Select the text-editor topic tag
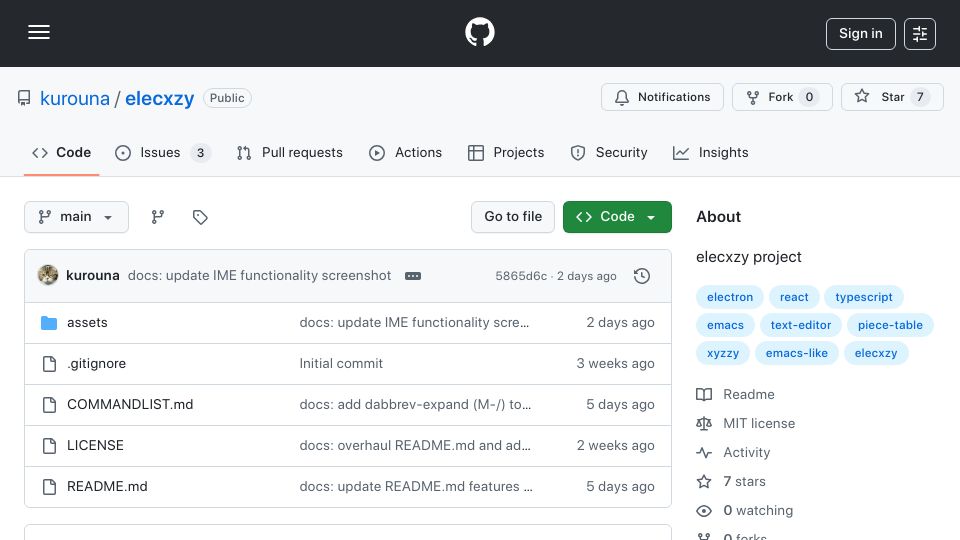 pos(801,325)
